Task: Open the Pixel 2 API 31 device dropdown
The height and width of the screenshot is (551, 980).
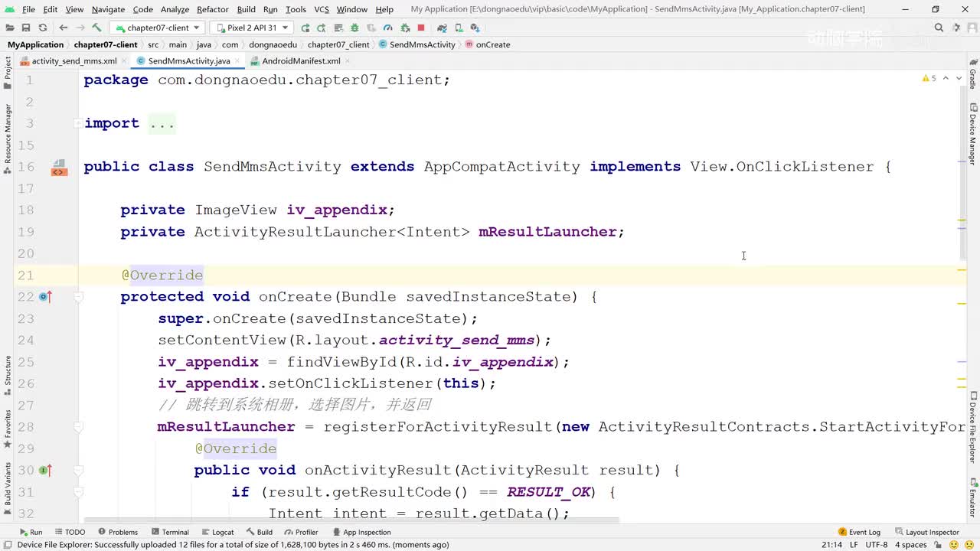Action: [252, 28]
